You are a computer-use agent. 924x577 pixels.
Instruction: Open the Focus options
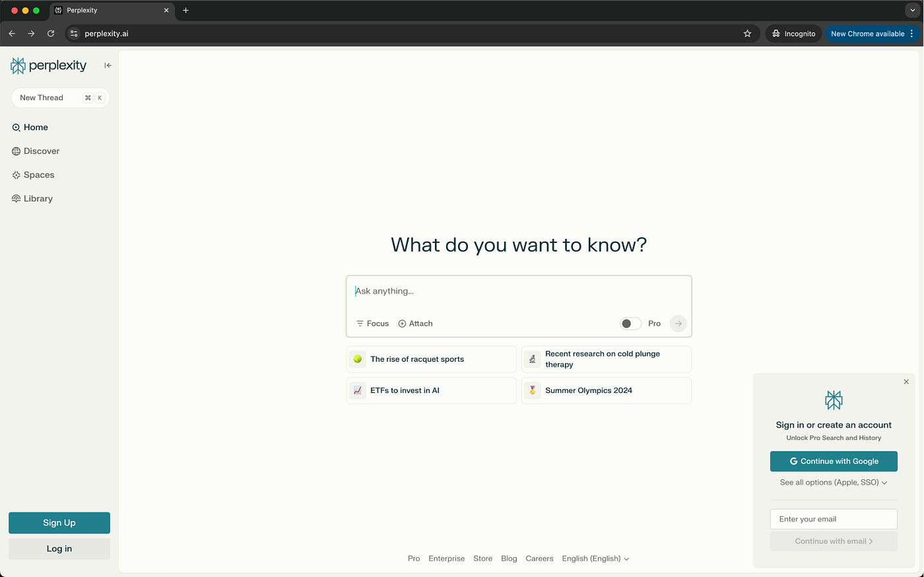coord(372,323)
